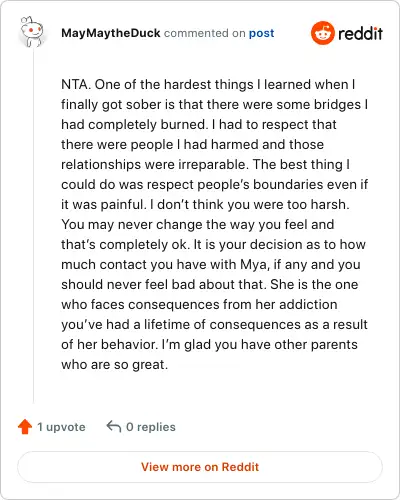Image resolution: width=400 pixels, height=500 pixels.
Task: Click the line "had completely burned. I had to respect that"
Action: [199, 125]
